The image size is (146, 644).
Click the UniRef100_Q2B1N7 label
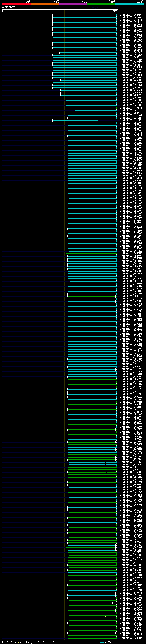[x=131, y=284]
